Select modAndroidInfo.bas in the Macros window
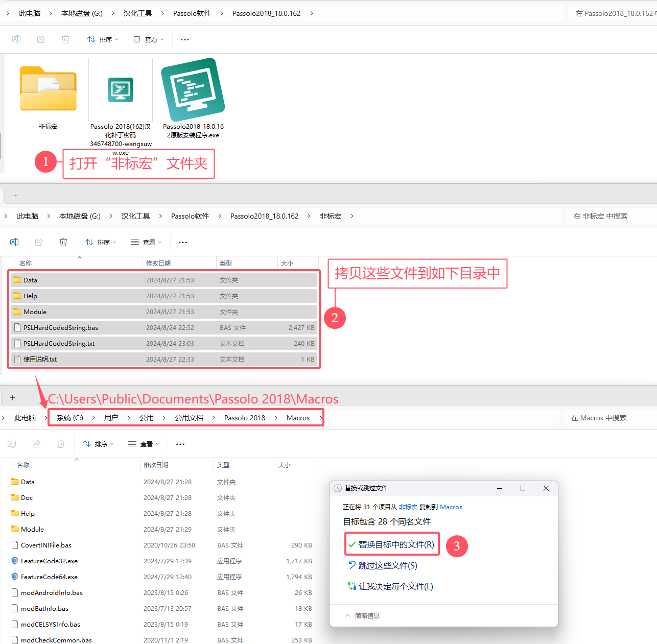This screenshot has height=644, width=657. click(x=161, y=592)
